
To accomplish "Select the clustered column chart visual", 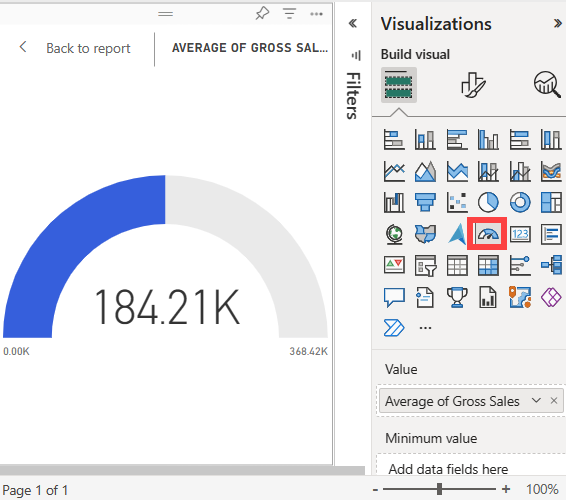I will pyautogui.click(x=488, y=139).
